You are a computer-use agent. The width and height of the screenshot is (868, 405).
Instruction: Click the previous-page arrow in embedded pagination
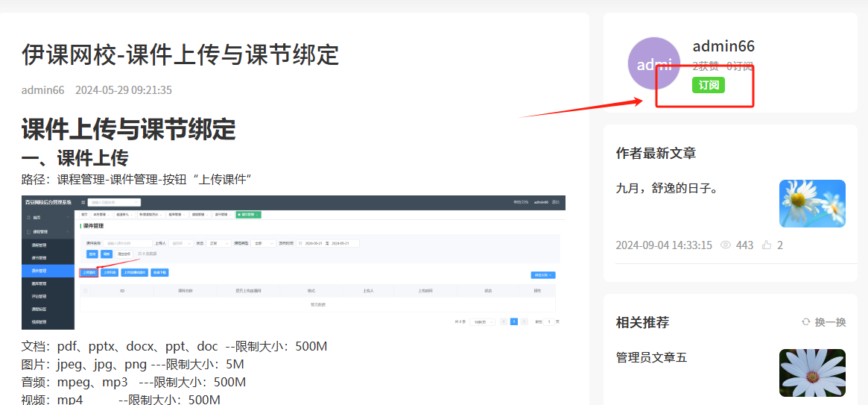504,321
